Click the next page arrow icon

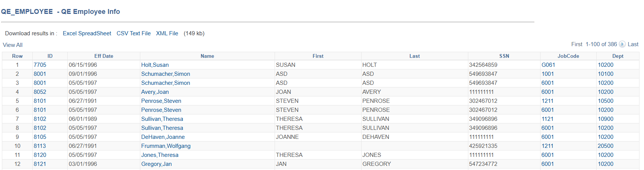pyautogui.click(x=622, y=44)
